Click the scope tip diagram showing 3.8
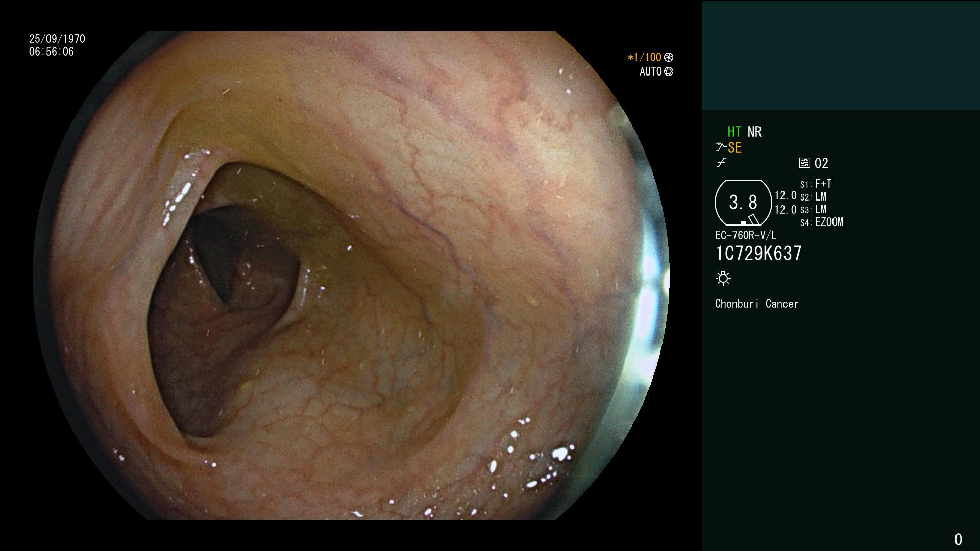Screen dimensions: 980x551 pos(743,203)
